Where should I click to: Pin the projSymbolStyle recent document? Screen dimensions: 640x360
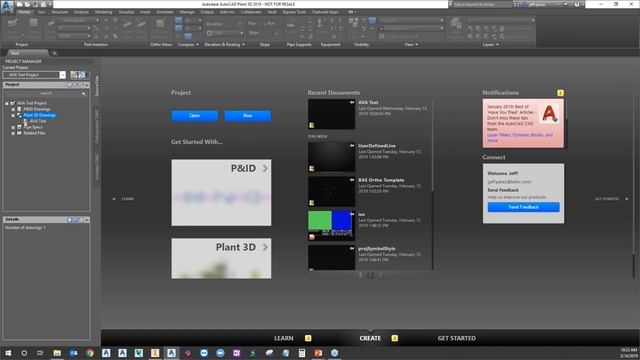pyautogui.click(x=352, y=248)
